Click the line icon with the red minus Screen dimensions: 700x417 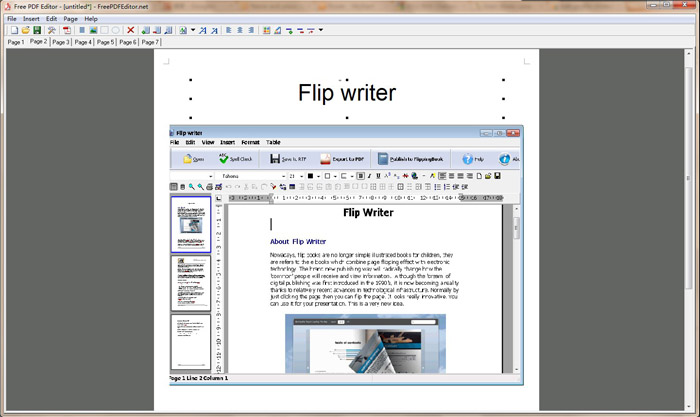point(300,30)
